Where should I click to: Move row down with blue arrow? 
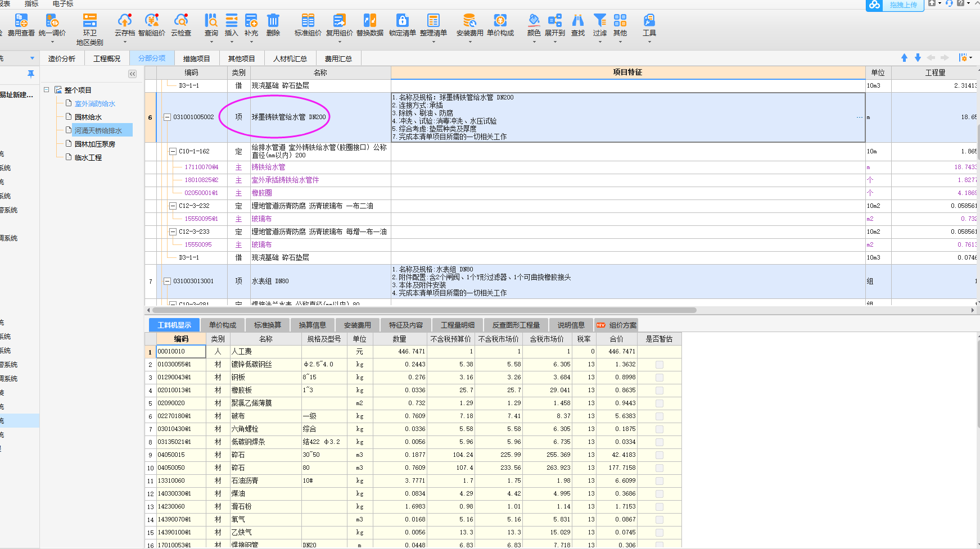[x=918, y=58]
